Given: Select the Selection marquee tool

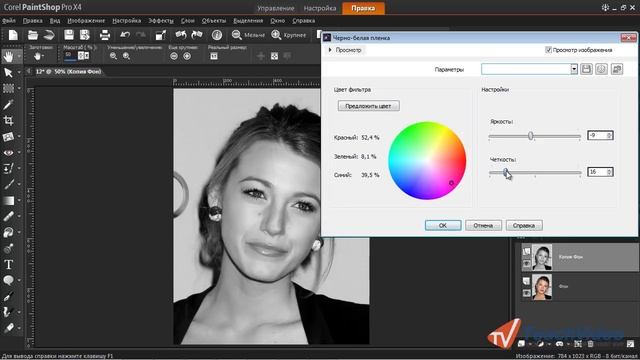Looking at the screenshot, I should tap(8, 88).
